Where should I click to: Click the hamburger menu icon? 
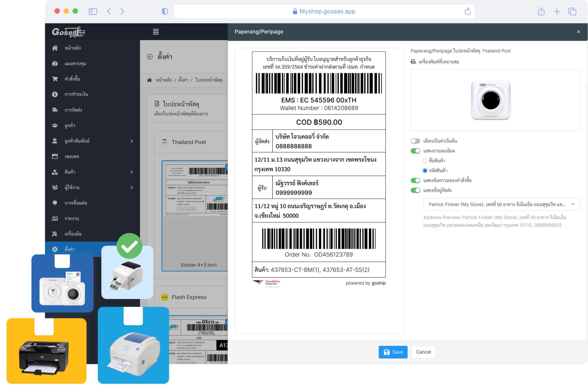[x=156, y=32]
